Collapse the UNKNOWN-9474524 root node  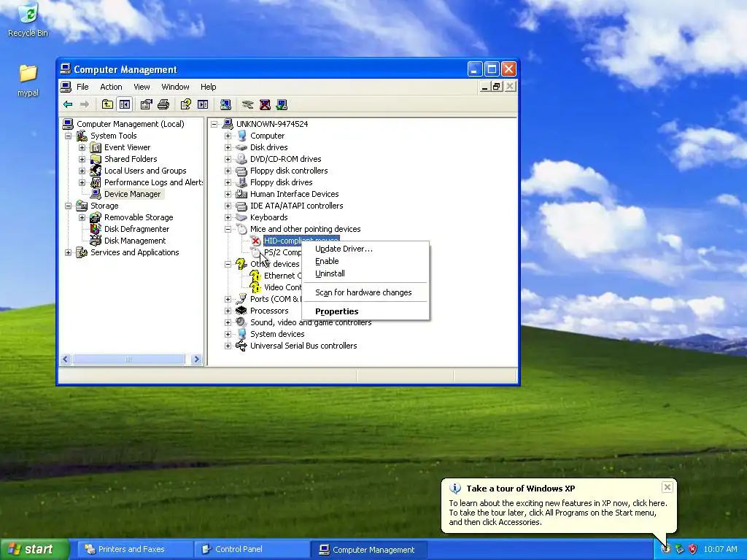coord(214,124)
